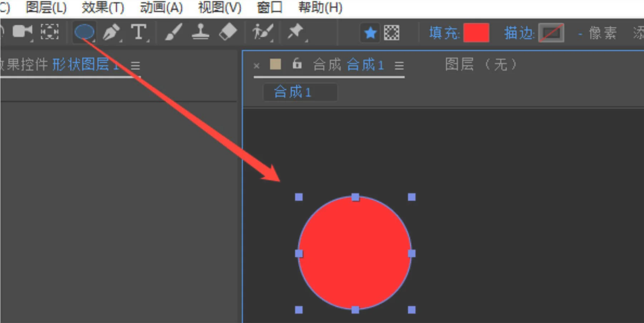Open the 效果(T) menu
This screenshot has width=644, height=323.
103,7
